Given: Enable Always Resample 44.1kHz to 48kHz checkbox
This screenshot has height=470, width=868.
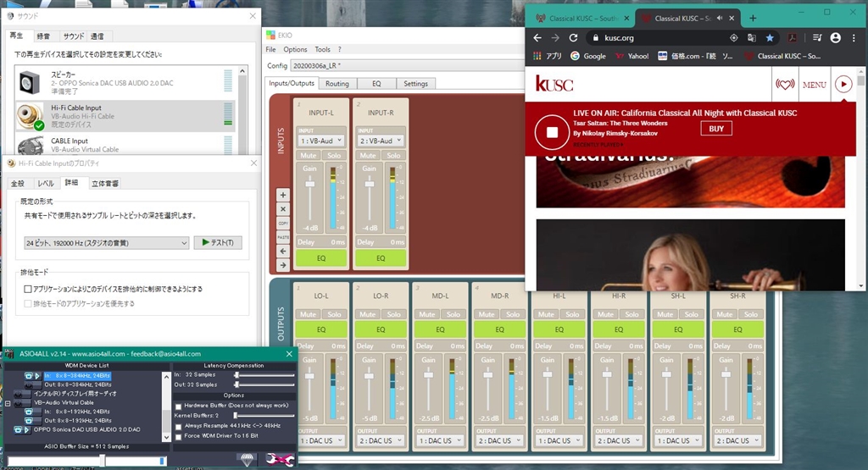Looking at the screenshot, I should coord(178,427).
